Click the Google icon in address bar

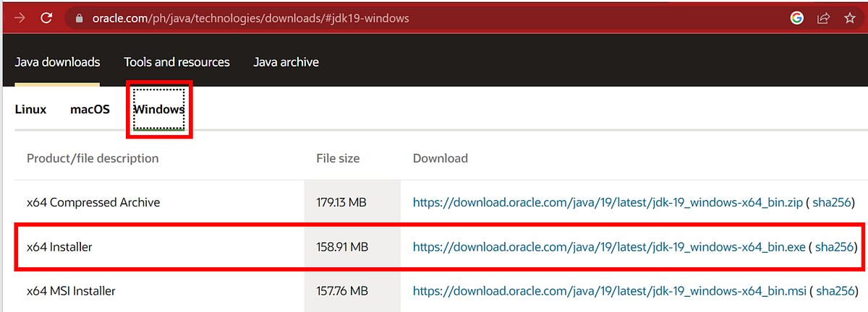[797, 18]
